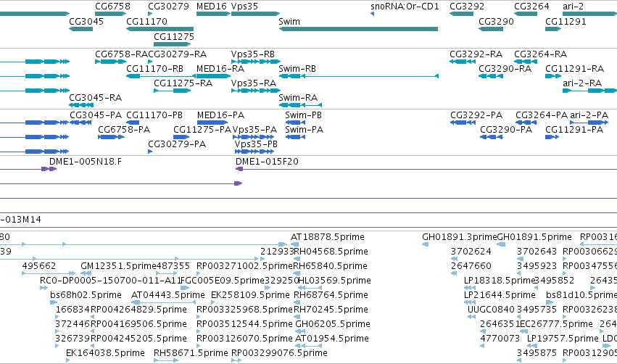Click the ari-2 gene label

pos(573,7)
